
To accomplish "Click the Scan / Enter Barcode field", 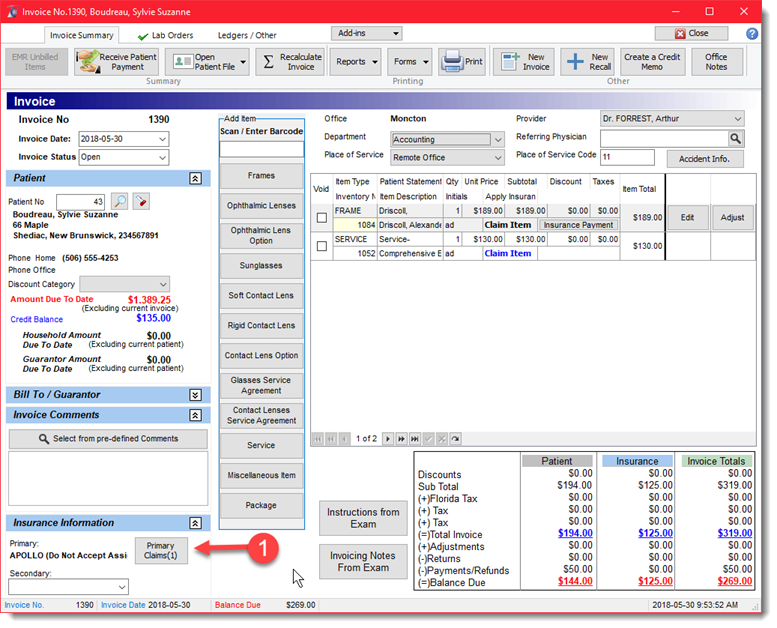I will click(261, 149).
